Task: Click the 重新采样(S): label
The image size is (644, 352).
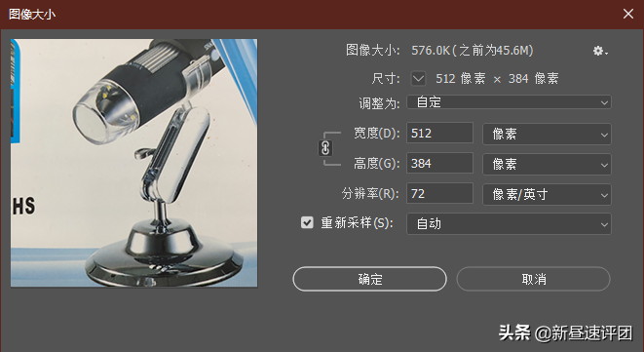Action: point(357,223)
